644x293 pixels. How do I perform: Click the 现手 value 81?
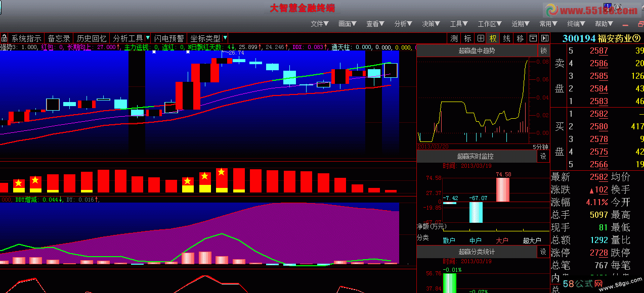tap(603, 227)
